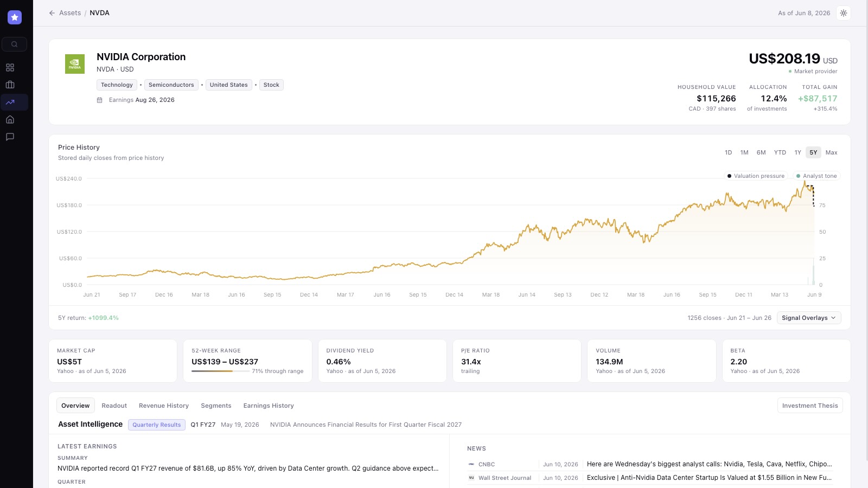Select the 1Y price range
This screenshot has height=488, width=868.
[798, 153]
